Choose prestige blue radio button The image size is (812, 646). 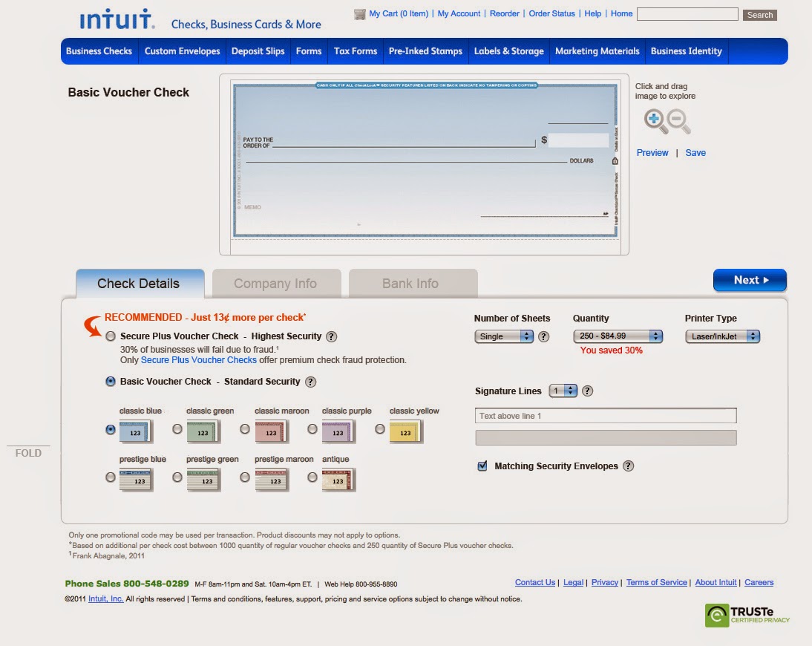[x=111, y=477]
